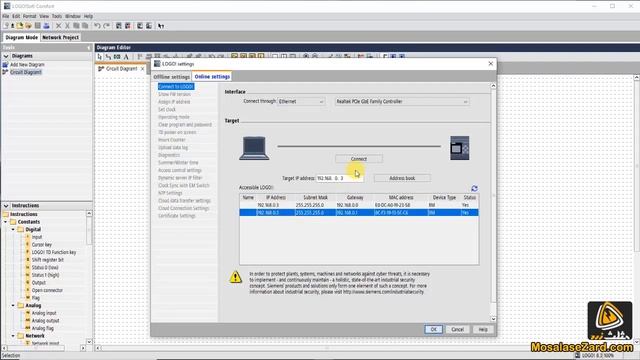Click the Target IP address field
Viewport: 640px width, 360px height.
click(340, 178)
